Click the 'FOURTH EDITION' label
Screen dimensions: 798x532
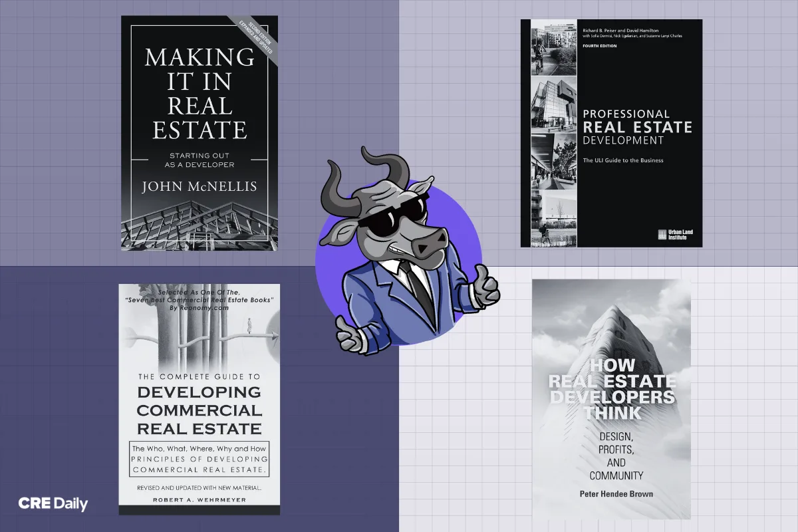(x=598, y=46)
